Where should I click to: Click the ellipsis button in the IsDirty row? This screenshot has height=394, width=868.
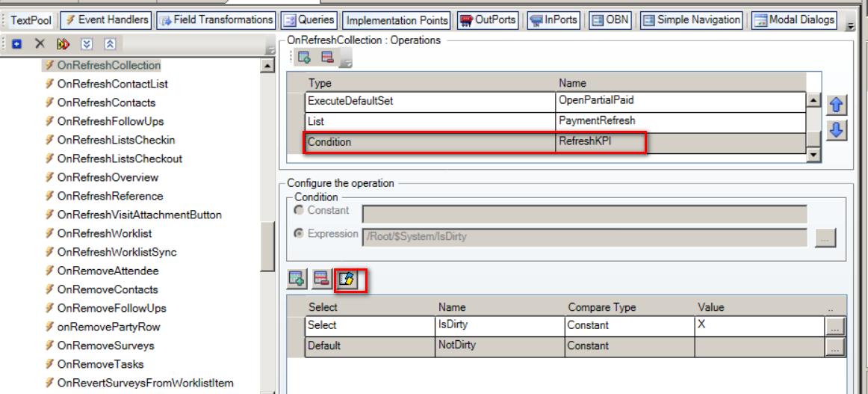[835, 327]
